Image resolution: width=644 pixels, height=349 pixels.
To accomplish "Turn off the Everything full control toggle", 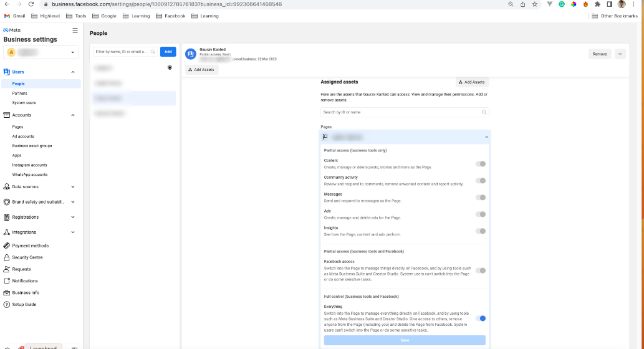I will click(481, 318).
